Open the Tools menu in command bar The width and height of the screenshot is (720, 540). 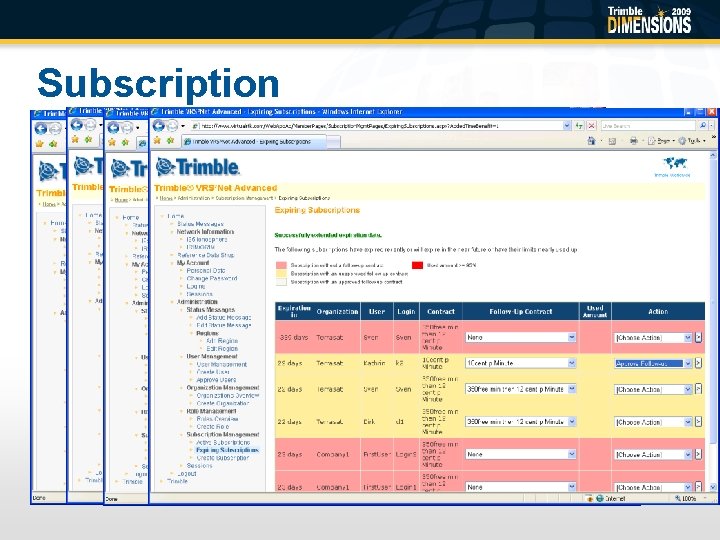click(691, 141)
